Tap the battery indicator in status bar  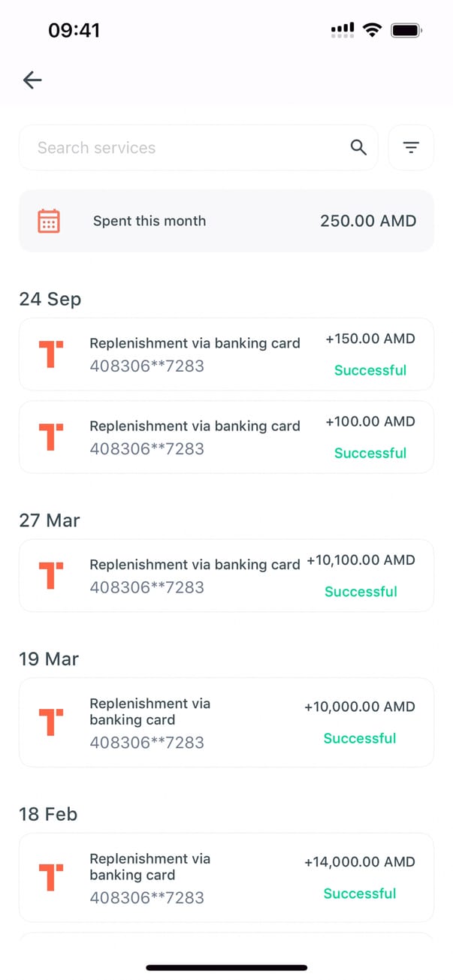[x=406, y=30]
